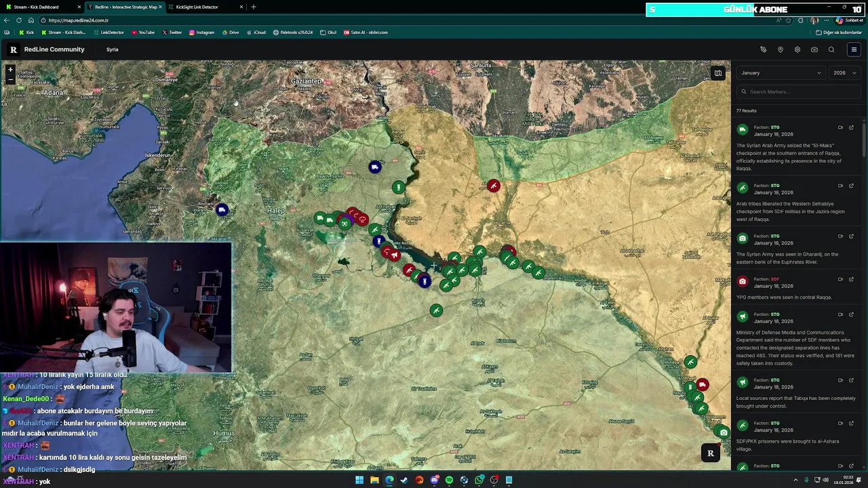Image resolution: width=868 pixels, height=488 pixels.
Task: Open the settings gear in RedLine header
Action: 797,49
